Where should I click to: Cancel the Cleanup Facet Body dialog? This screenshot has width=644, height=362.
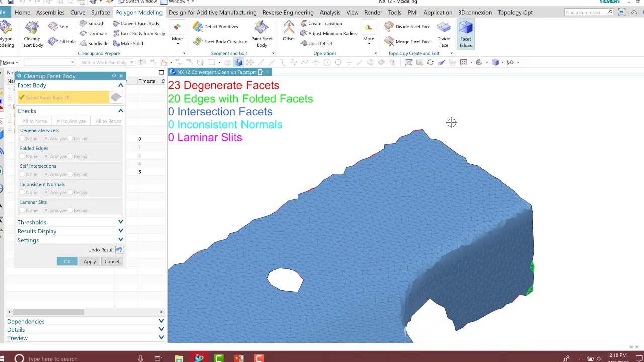pyautogui.click(x=112, y=262)
